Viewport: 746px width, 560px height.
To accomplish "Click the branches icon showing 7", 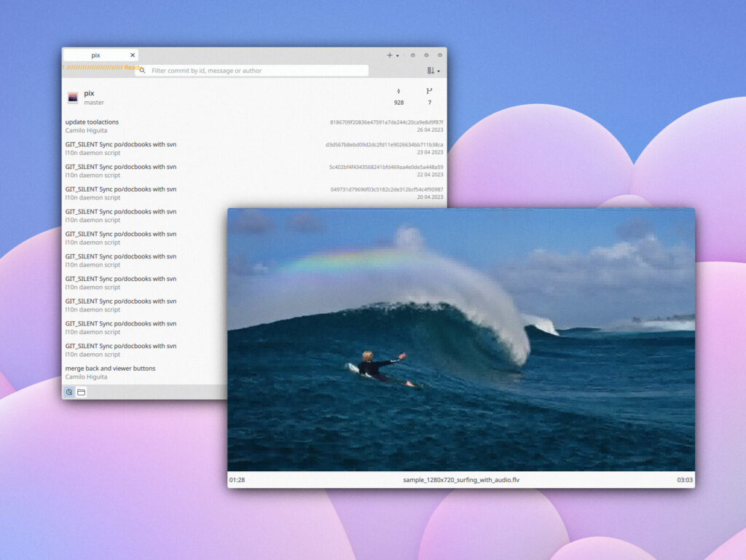I will pos(429,98).
